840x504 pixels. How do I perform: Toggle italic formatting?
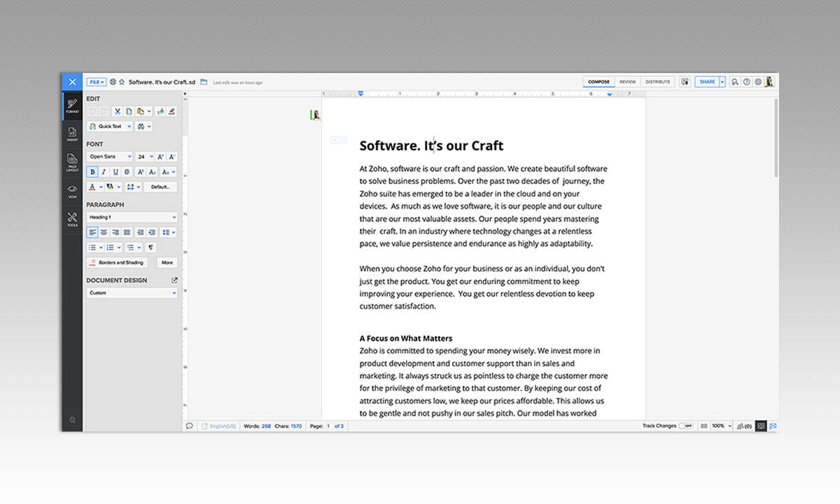tap(104, 171)
